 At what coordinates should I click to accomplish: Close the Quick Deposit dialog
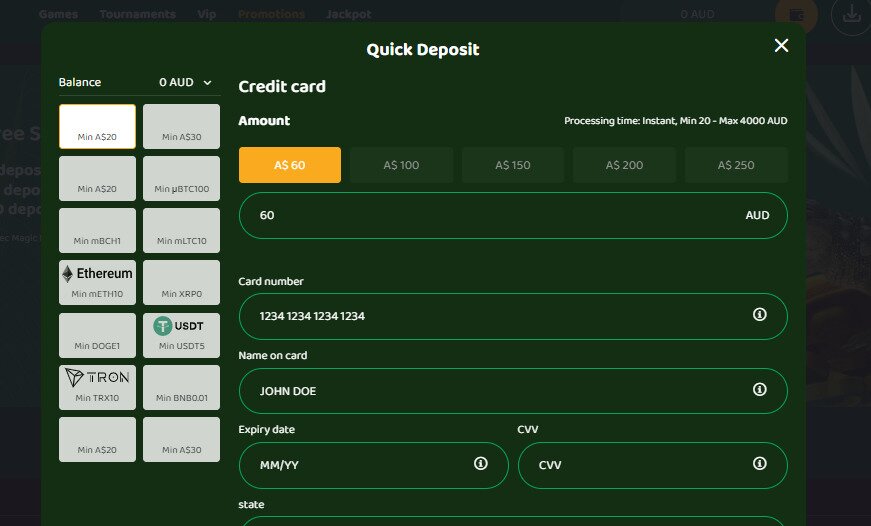(781, 46)
